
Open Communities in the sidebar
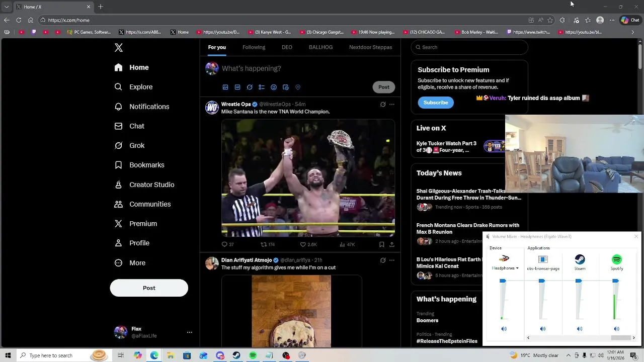click(142, 204)
